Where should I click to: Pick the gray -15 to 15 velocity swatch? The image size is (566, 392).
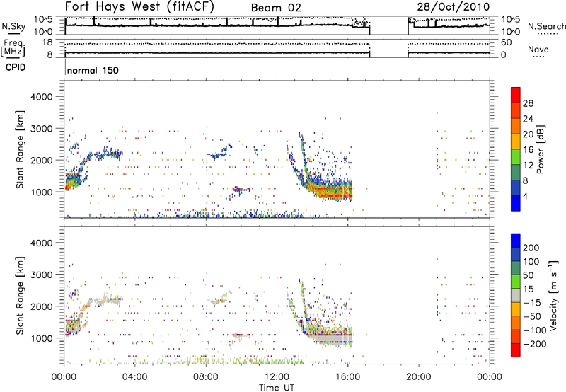click(x=516, y=295)
